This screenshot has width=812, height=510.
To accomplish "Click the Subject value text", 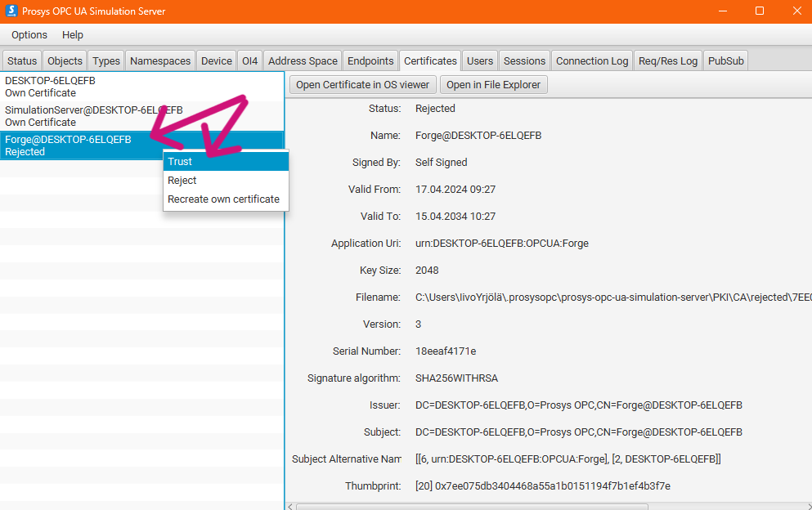I will tap(578, 432).
